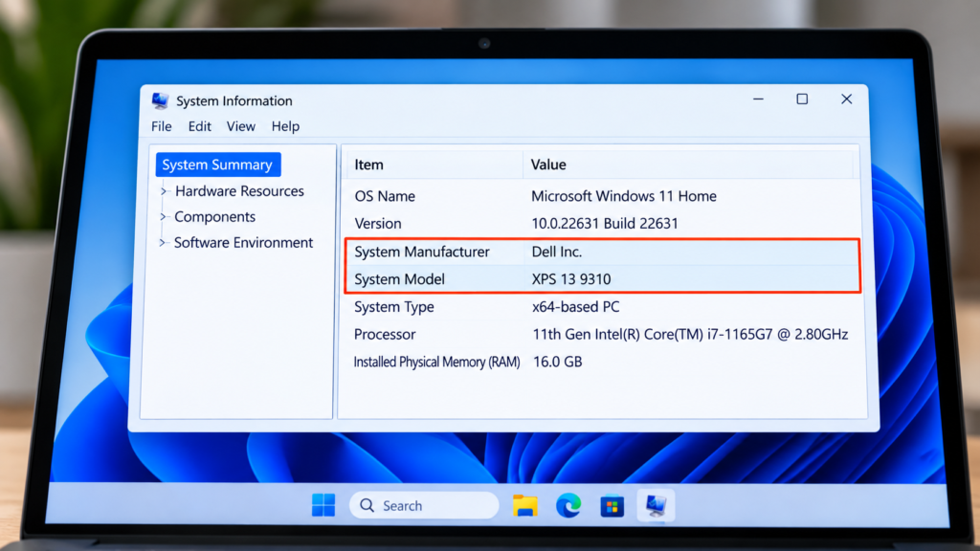
Task: Select the Components tree item
Action: tap(215, 217)
